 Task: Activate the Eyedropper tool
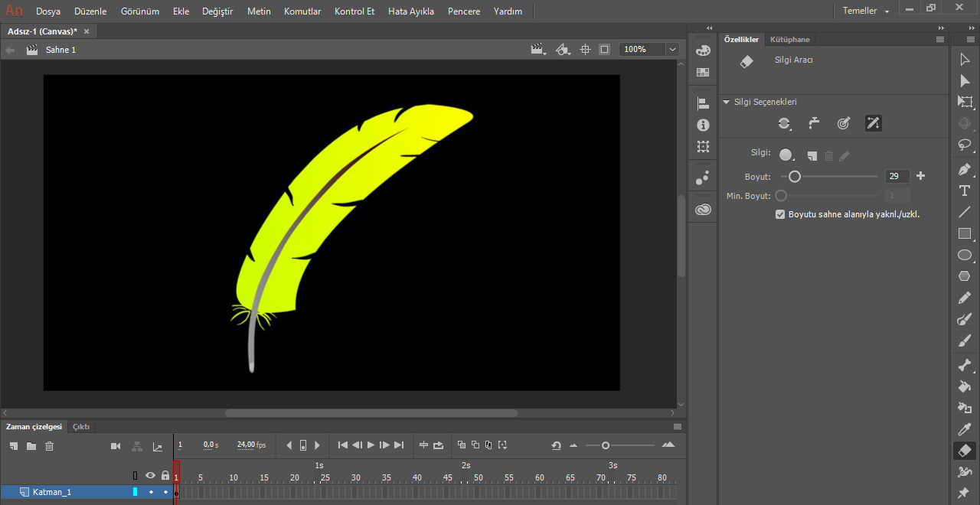pos(965,430)
